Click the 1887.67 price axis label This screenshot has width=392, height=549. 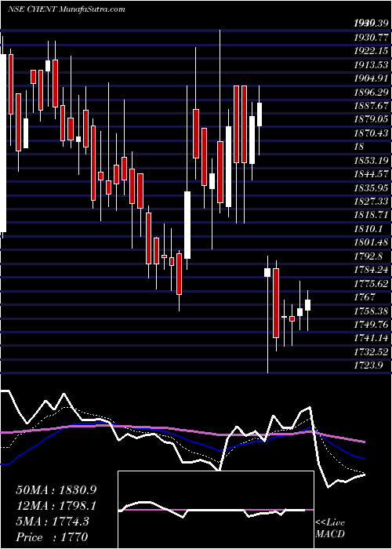(x=371, y=105)
